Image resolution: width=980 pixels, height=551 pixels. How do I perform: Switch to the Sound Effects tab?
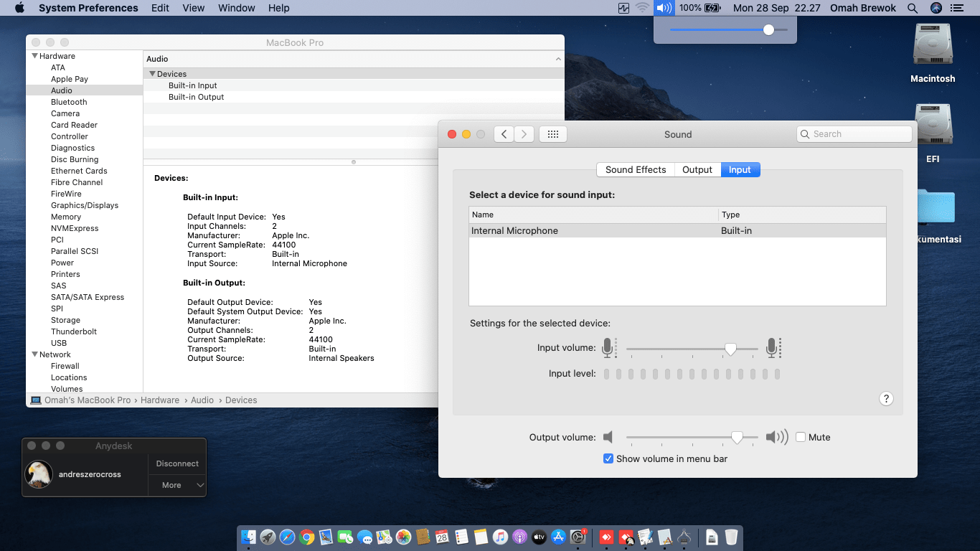(x=636, y=169)
